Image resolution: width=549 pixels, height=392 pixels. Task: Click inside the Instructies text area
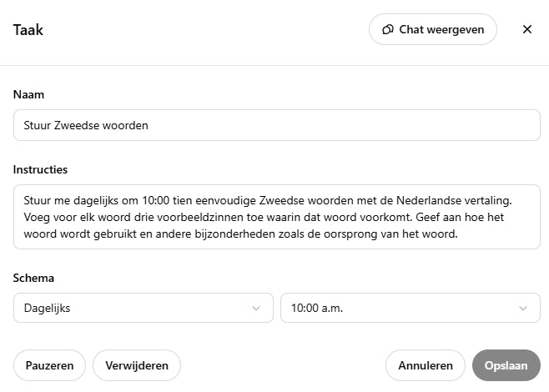coord(276,217)
